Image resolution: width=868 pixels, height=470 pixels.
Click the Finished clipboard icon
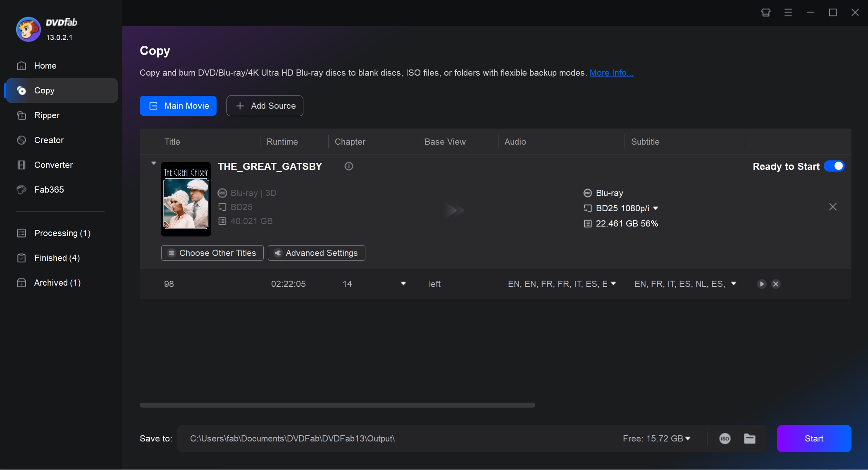click(21, 258)
